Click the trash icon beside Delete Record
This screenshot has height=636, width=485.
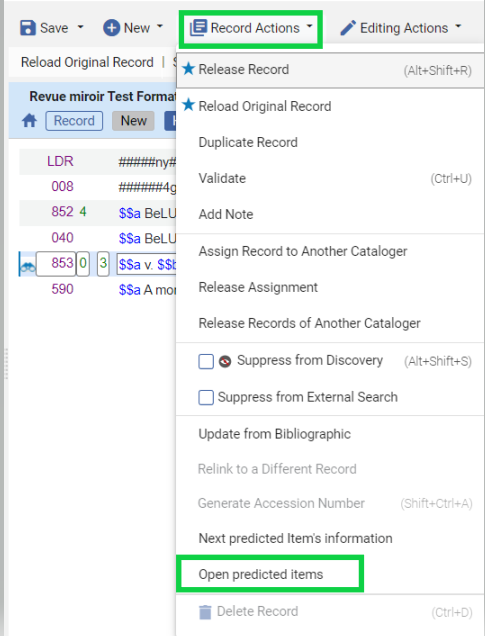206,612
